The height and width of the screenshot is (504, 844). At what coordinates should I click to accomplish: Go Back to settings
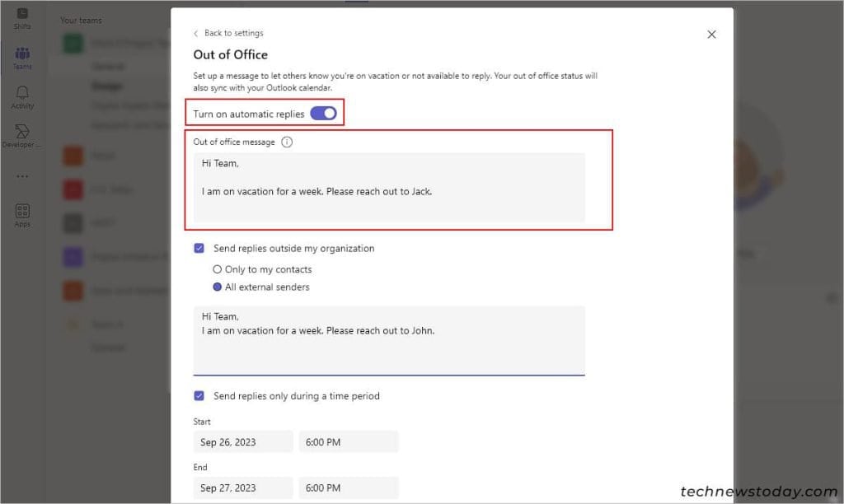pyautogui.click(x=231, y=33)
